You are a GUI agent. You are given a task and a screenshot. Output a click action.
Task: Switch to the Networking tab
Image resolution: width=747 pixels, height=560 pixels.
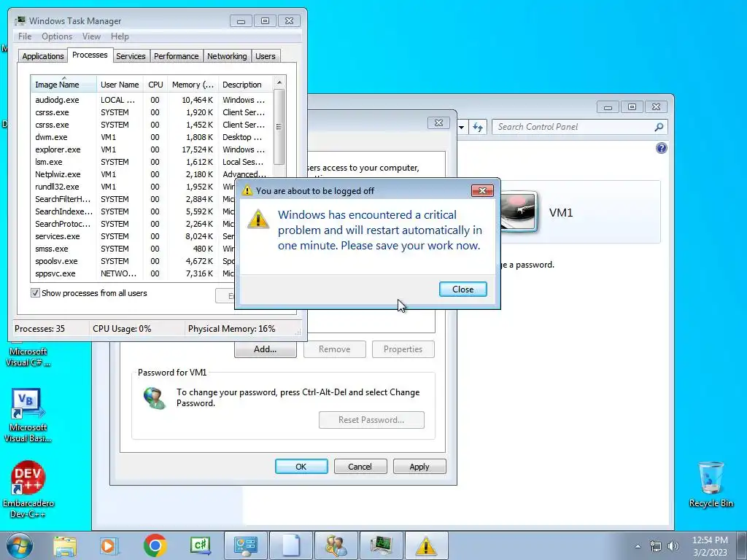(227, 56)
